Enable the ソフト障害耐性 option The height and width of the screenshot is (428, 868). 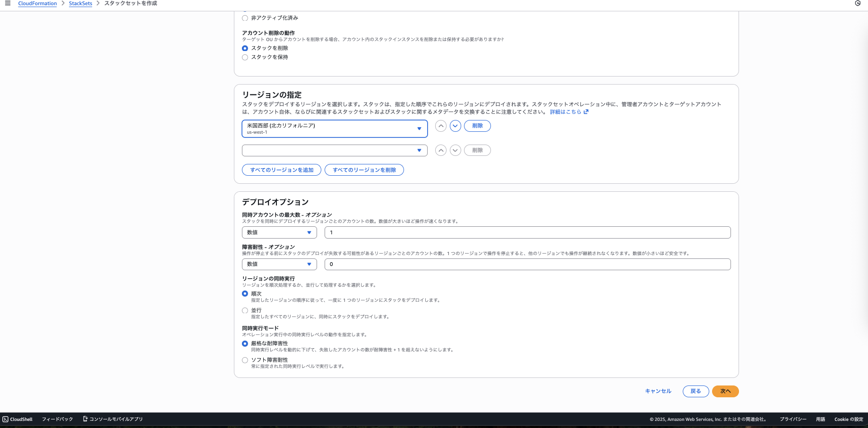[245, 360]
